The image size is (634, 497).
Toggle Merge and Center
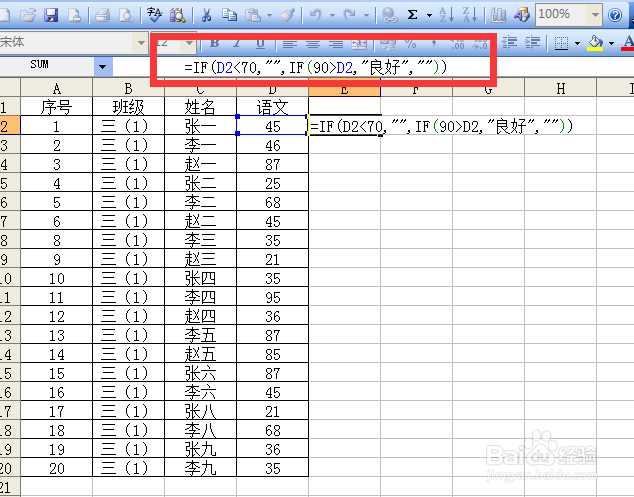coord(359,43)
